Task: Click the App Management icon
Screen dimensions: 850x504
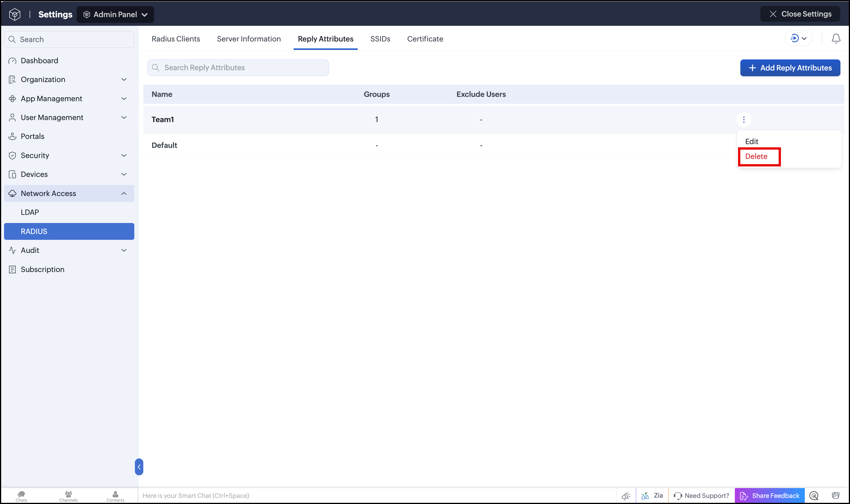Action: [x=12, y=99]
